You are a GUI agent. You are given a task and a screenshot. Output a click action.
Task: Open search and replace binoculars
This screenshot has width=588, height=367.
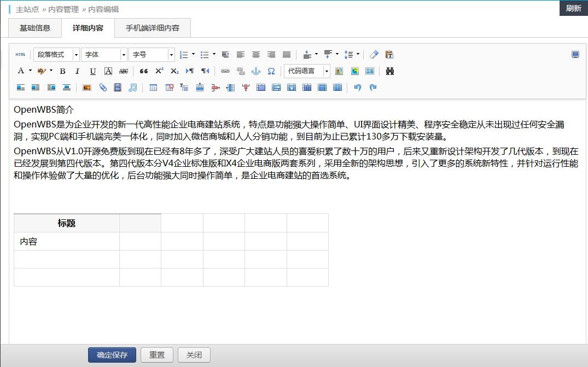[390, 71]
